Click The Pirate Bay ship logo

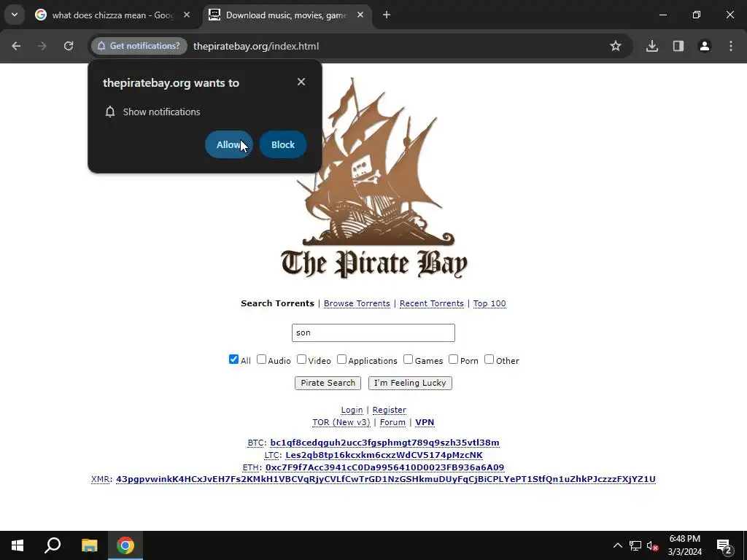374,178
